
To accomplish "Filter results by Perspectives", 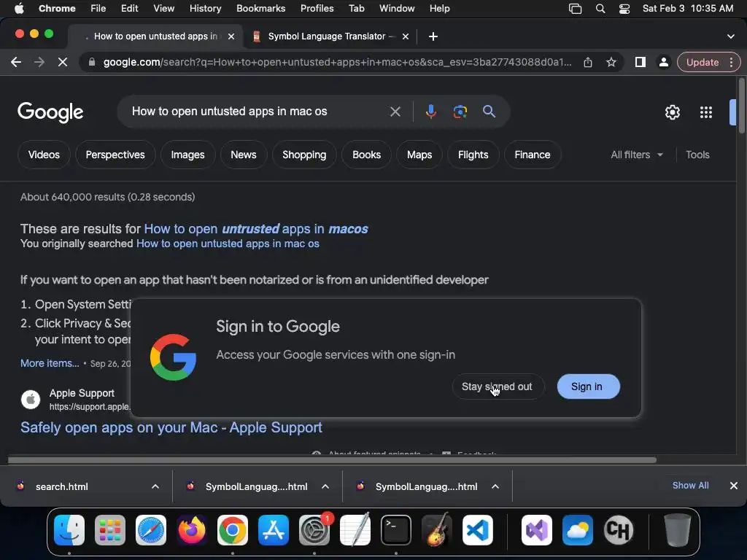I will click(115, 155).
